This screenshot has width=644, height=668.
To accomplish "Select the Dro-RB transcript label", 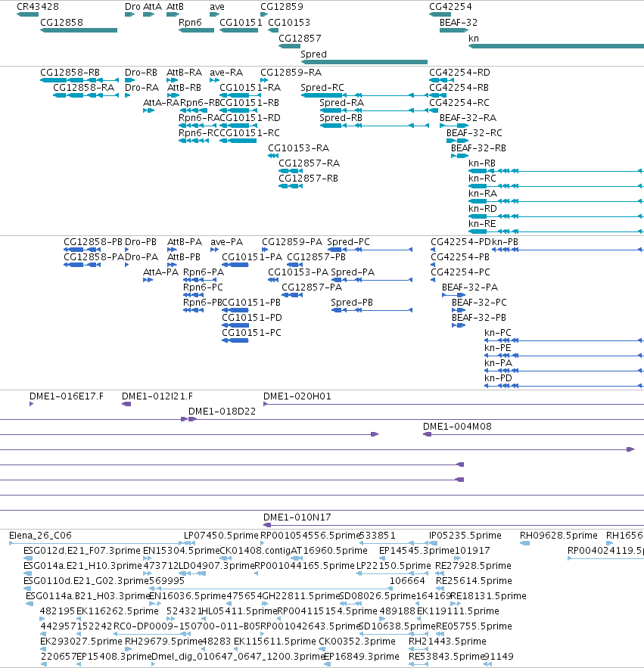I will (141, 73).
